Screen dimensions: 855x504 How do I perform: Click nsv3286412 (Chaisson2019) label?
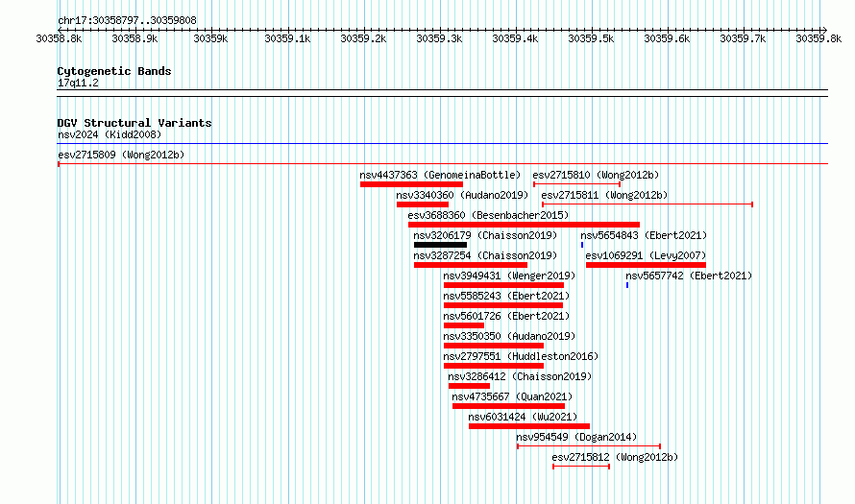[x=520, y=376]
